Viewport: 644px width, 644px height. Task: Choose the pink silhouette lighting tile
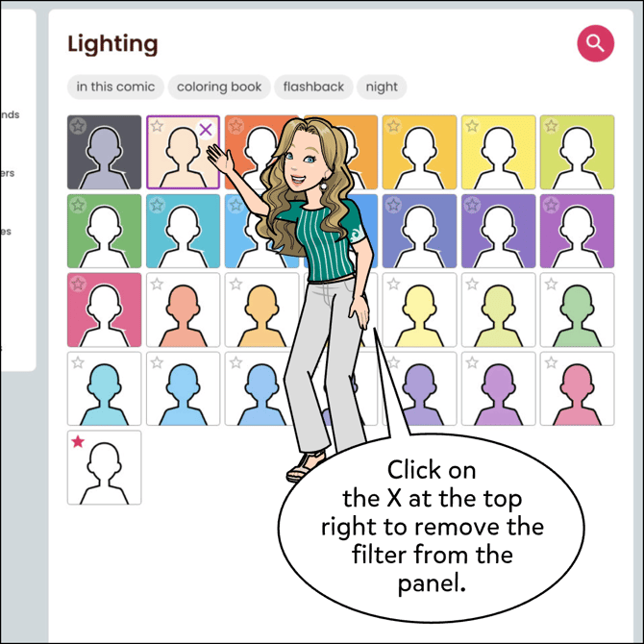click(577, 388)
